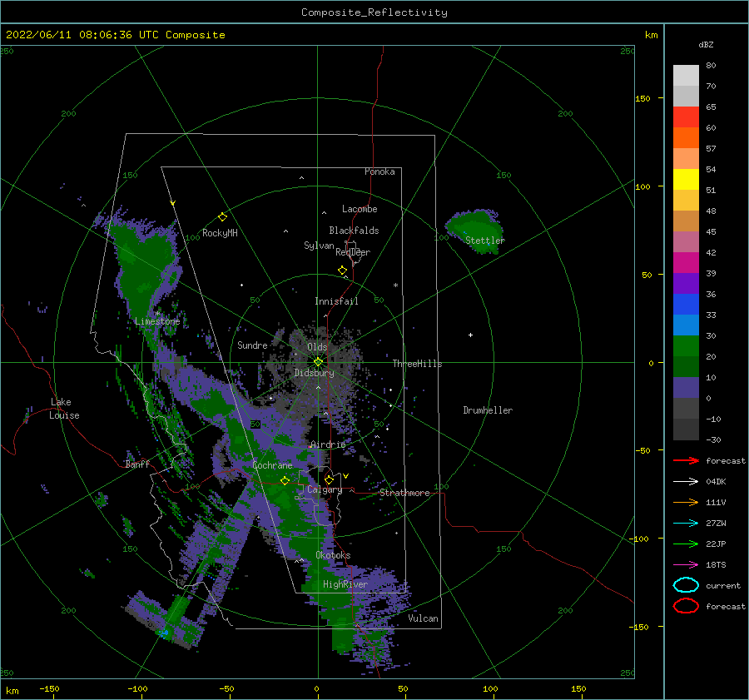
Task: Click the Composite_Reflectivity title text
Action: [x=374, y=12]
